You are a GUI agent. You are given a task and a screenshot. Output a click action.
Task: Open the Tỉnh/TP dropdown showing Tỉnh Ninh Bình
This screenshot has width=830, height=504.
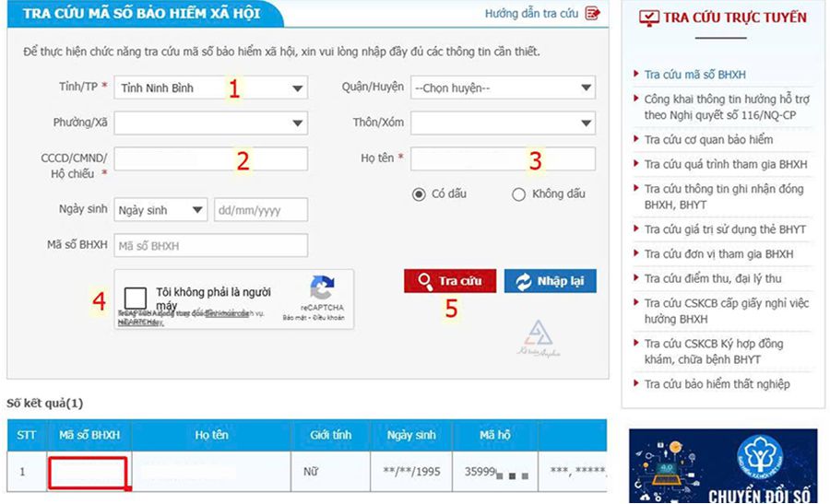tap(210, 88)
